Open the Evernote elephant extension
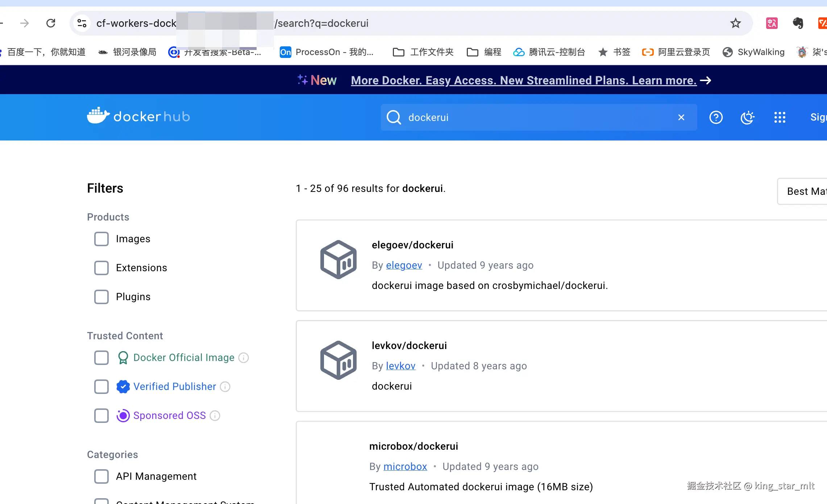This screenshot has width=827, height=504. (798, 23)
